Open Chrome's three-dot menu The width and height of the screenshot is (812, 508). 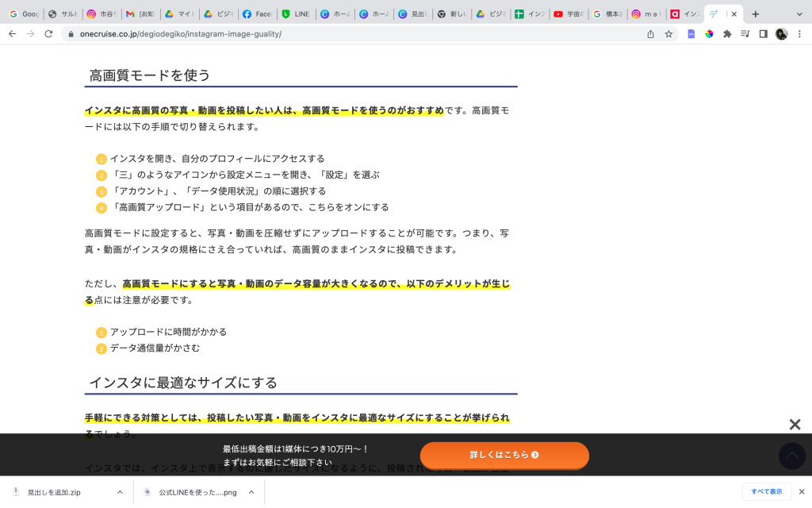click(799, 34)
